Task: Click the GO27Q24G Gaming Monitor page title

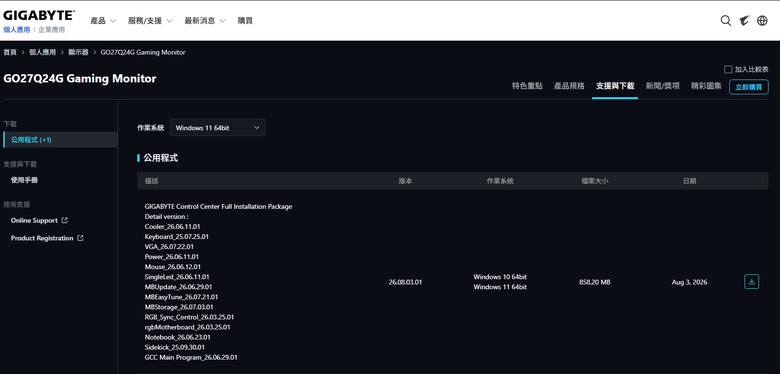Action: [80, 79]
